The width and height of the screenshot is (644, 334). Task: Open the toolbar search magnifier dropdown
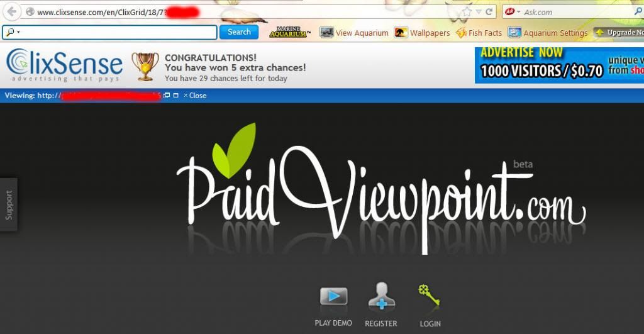[x=13, y=32]
